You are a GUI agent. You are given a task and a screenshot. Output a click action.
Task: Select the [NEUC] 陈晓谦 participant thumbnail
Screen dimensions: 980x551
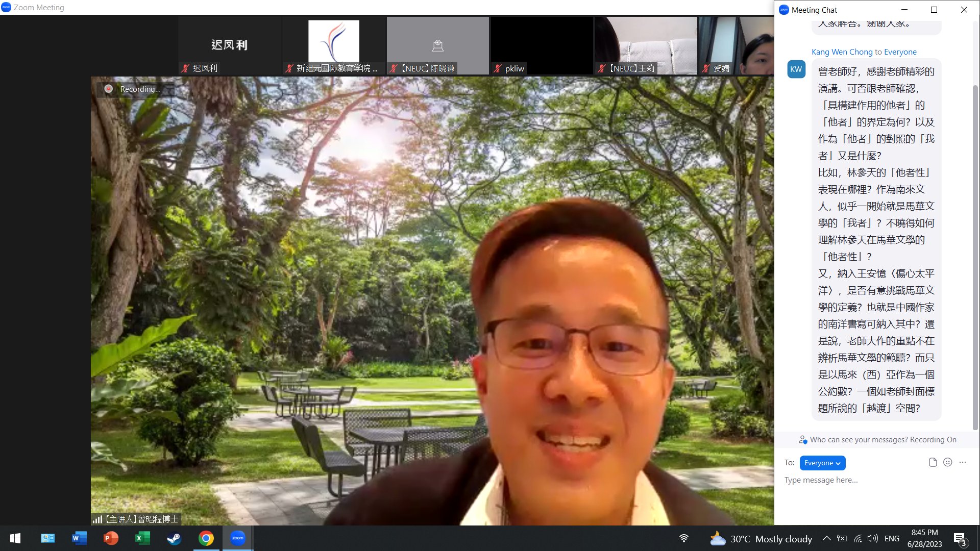tap(438, 45)
